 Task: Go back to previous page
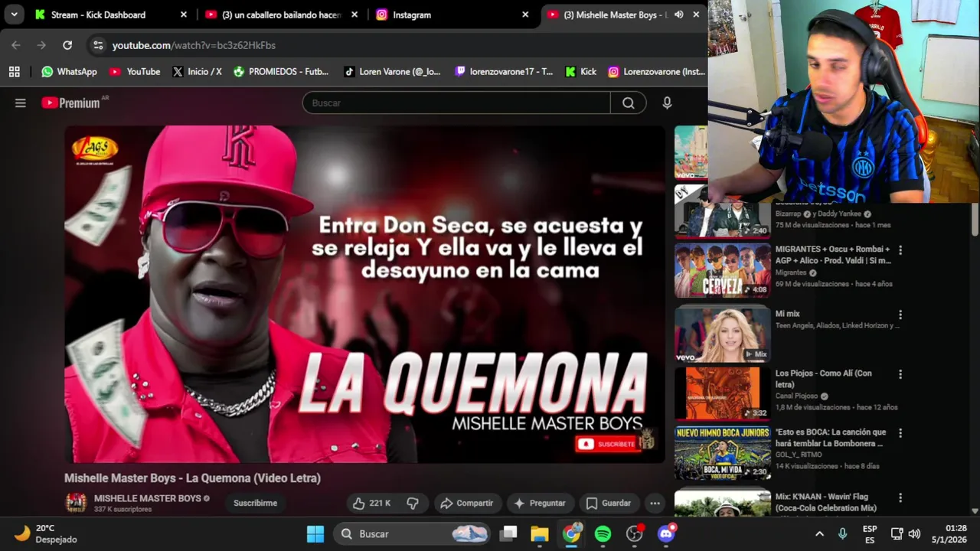tap(16, 45)
